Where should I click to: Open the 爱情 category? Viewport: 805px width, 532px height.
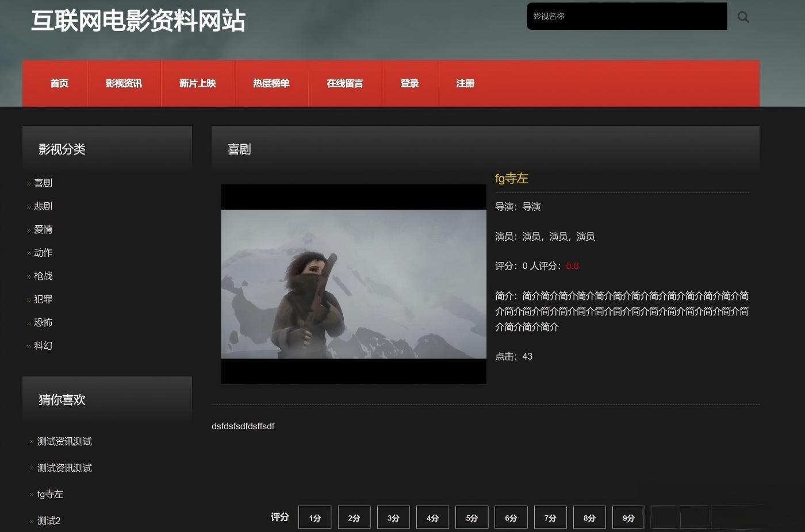pos(43,229)
